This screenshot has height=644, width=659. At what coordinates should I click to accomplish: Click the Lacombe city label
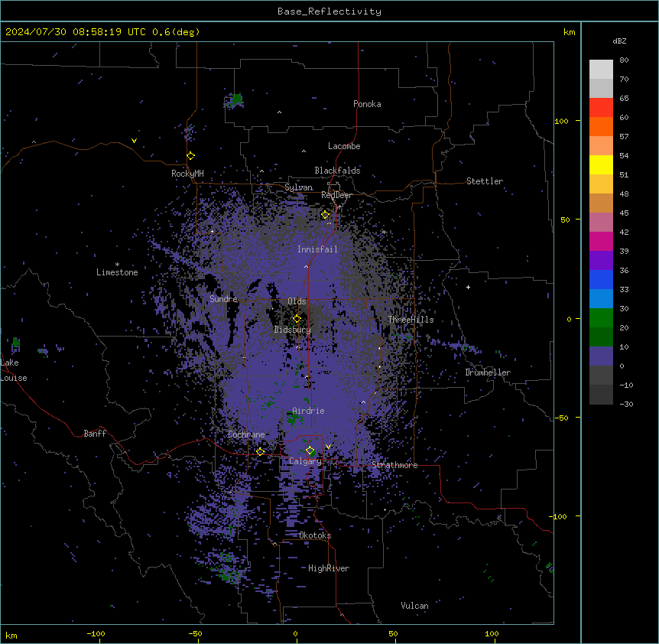[x=344, y=146]
